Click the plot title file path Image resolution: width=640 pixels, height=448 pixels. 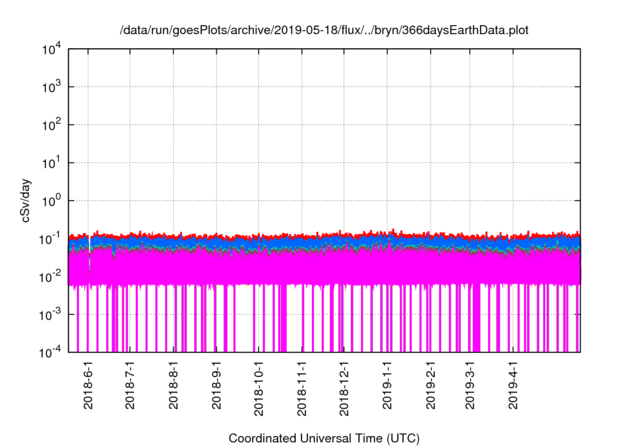tap(324, 30)
